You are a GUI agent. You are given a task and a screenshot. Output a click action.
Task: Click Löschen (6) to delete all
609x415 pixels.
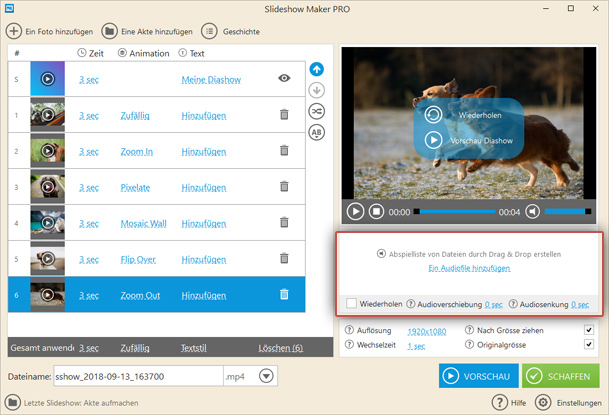click(x=281, y=348)
